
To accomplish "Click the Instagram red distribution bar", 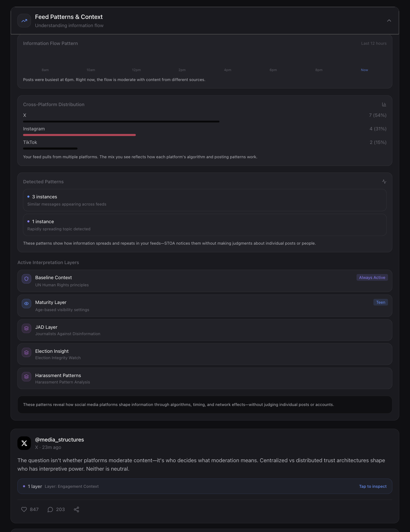I will coord(79,135).
